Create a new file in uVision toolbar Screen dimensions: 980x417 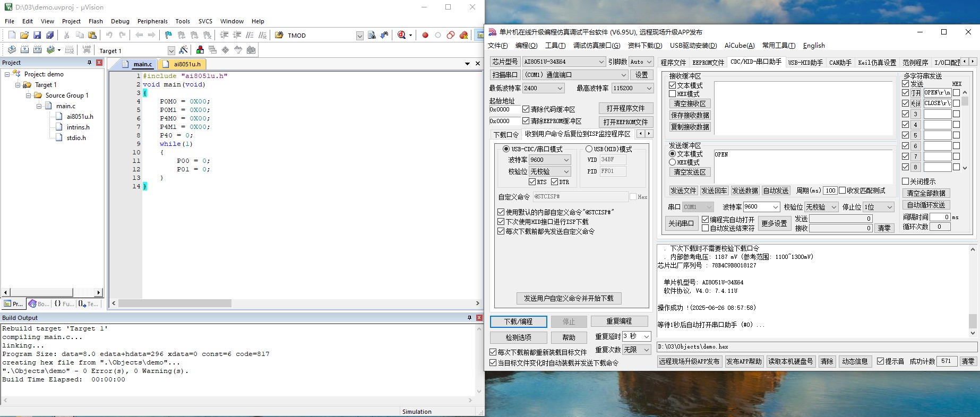click(12, 35)
